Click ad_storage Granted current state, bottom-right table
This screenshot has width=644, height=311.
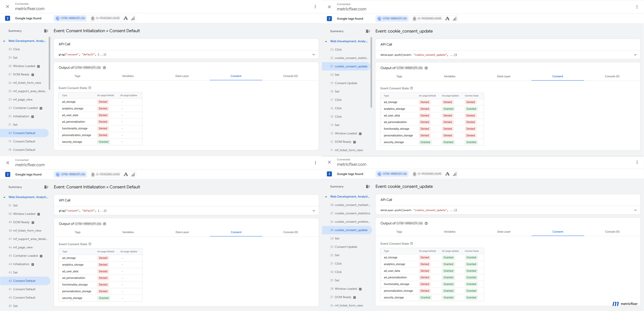pyautogui.click(x=471, y=258)
